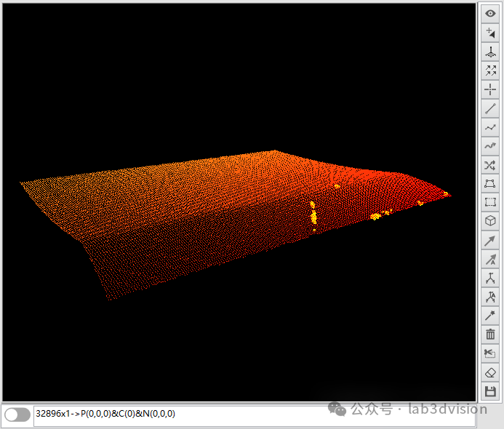This screenshot has height=429, width=504.
Task: Click the coordinate frame with A icon
Action: [490, 297]
